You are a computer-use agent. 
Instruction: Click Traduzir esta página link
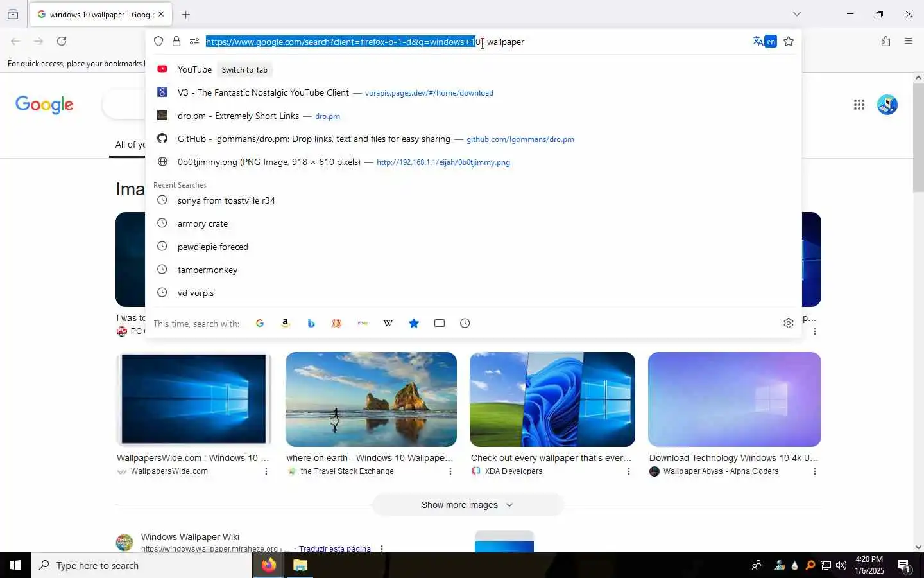[335, 548]
